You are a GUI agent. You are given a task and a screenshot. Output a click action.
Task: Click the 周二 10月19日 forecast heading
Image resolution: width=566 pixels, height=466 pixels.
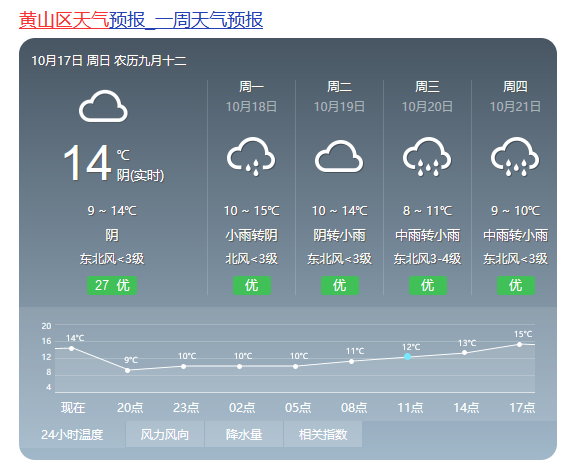(x=339, y=96)
